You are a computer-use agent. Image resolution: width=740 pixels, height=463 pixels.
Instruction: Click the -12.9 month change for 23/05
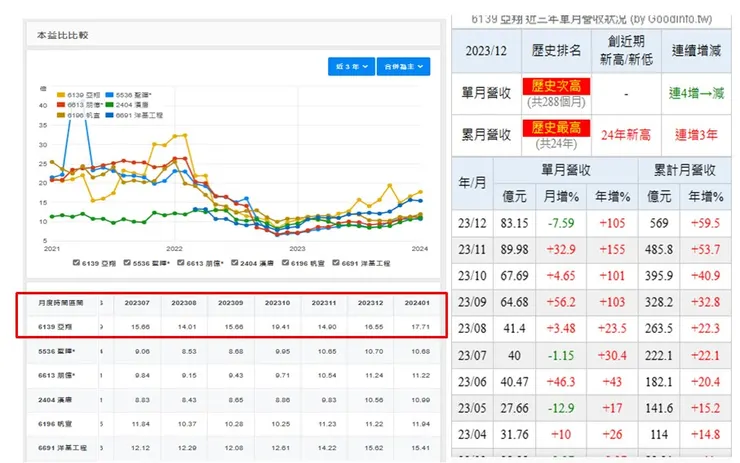(561, 408)
